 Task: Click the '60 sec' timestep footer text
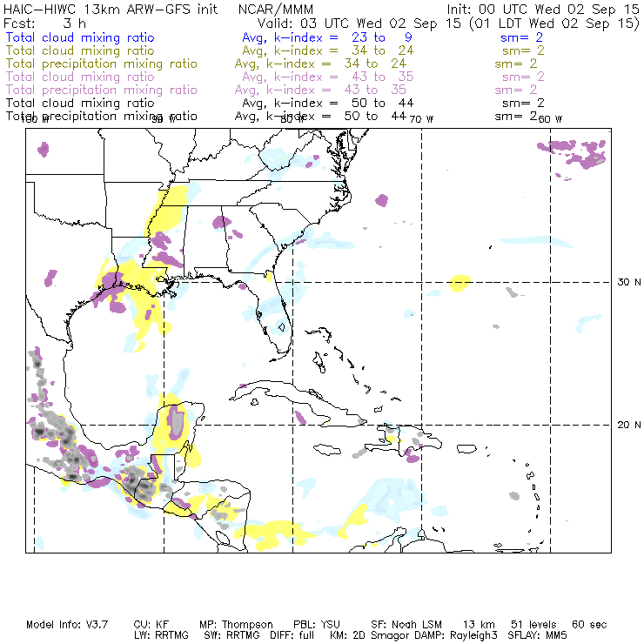(589, 625)
